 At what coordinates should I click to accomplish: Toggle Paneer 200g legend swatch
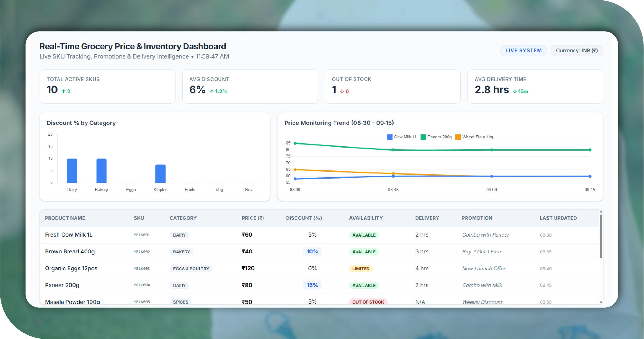(423, 137)
